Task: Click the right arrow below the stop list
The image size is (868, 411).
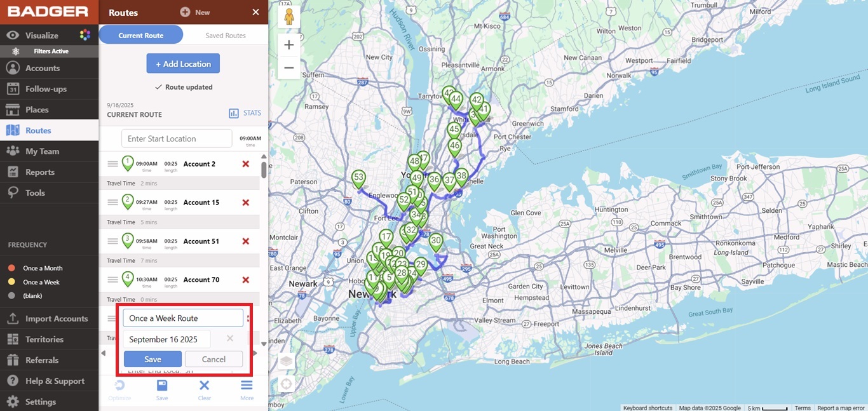Action: tap(255, 353)
